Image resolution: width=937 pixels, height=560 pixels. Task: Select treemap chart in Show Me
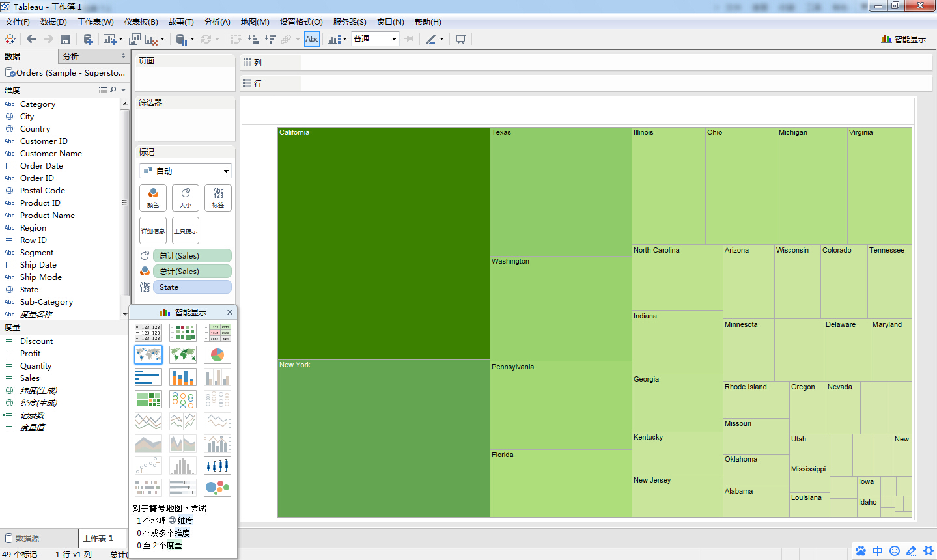(148, 399)
